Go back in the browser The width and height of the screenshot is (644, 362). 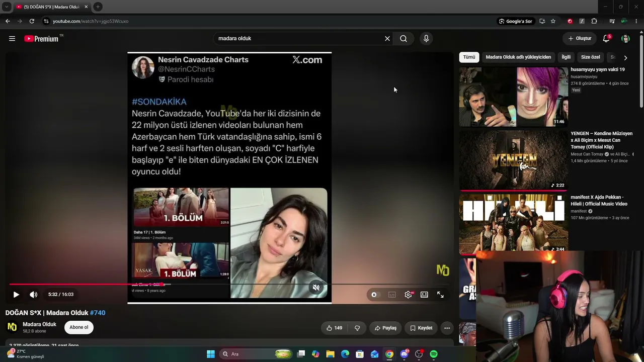point(8,21)
